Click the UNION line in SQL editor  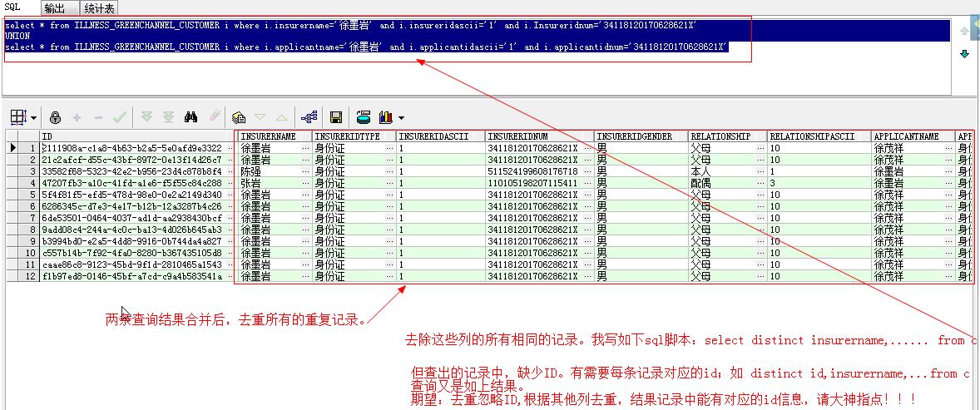[17, 37]
